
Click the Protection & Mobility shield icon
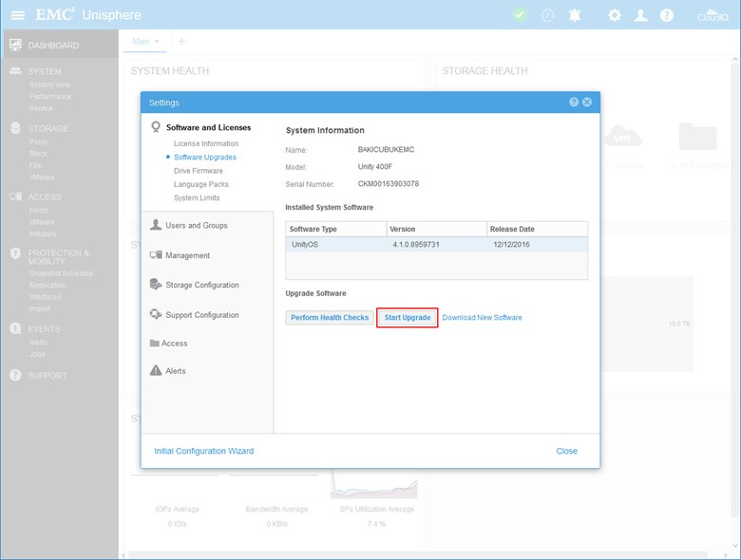15,253
